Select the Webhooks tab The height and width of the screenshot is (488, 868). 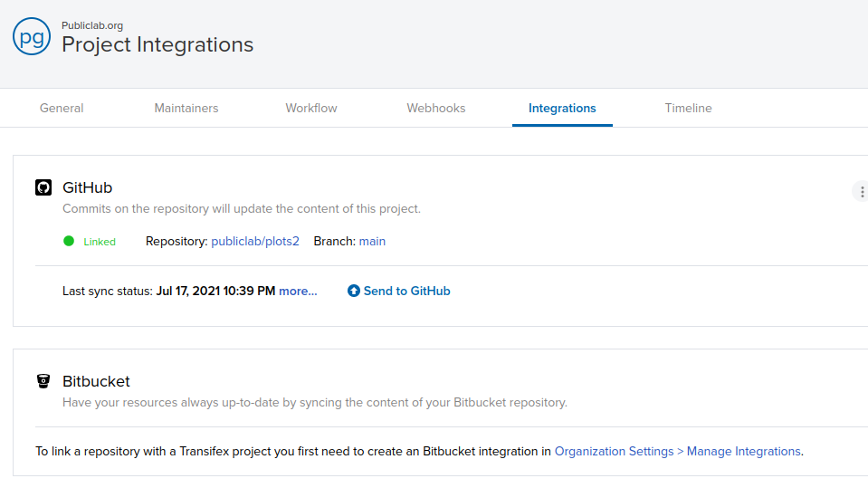pyautogui.click(x=436, y=108)
